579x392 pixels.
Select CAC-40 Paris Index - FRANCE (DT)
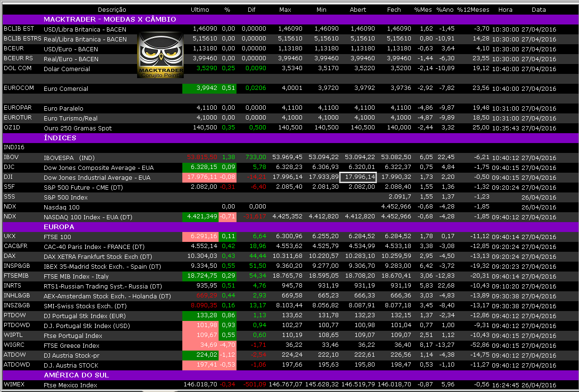click(94, 247)
